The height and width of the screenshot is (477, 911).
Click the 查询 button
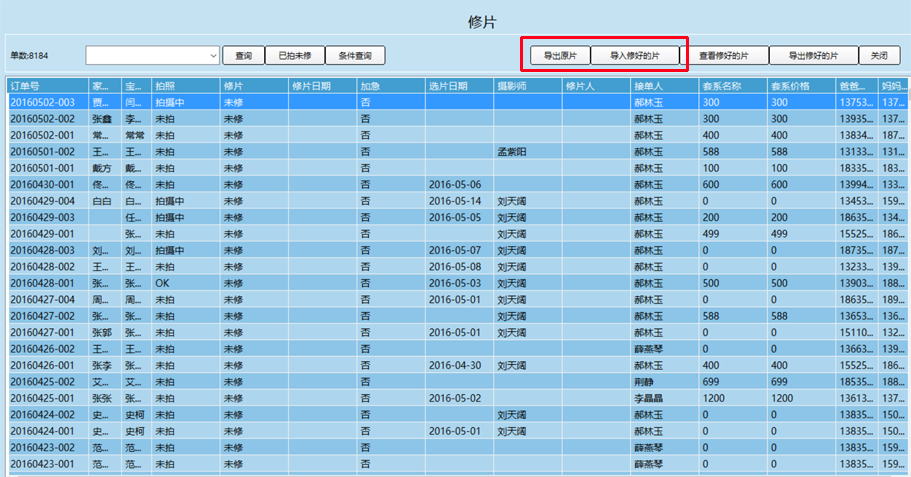(243, 55)
